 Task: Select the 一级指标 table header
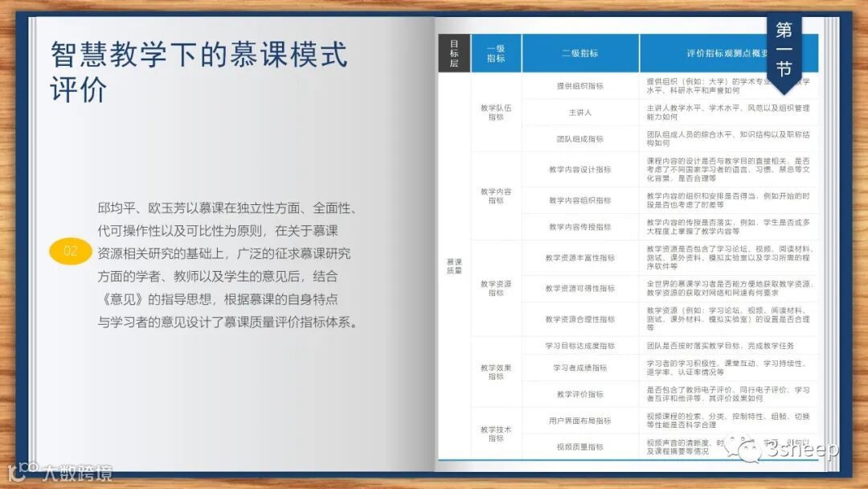(496, 53)
